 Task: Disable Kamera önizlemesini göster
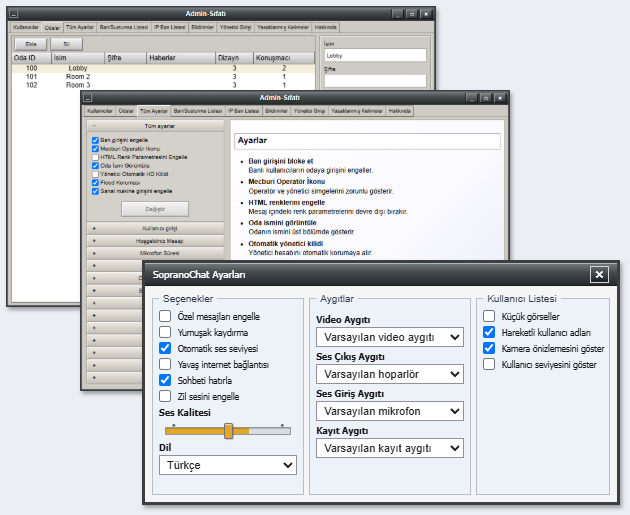489,348
